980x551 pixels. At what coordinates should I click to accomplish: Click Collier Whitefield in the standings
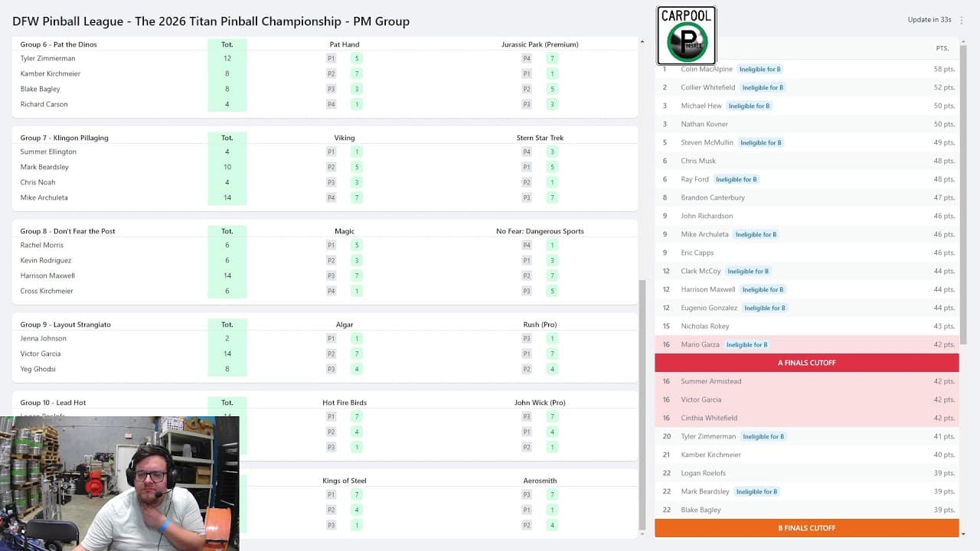click(708, 87)
